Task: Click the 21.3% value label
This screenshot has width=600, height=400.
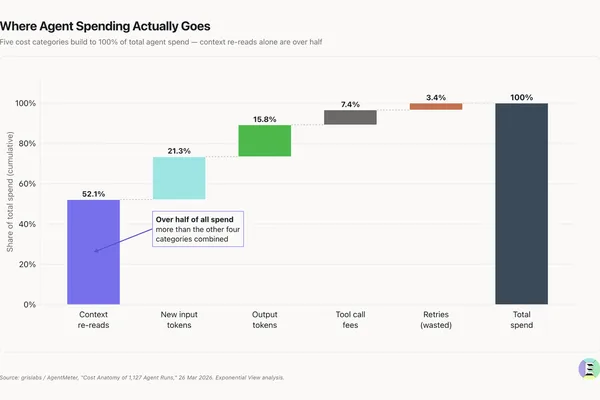Action: point(179,151)
